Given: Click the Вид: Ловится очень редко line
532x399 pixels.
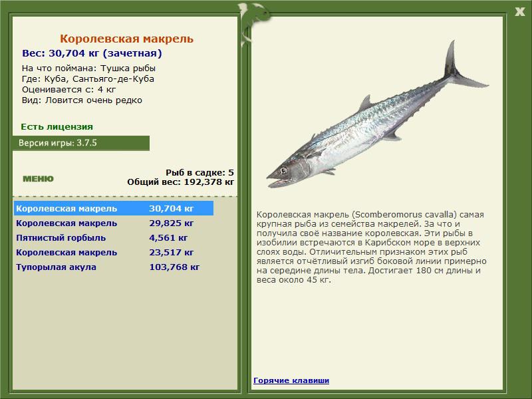Looking at the screenshot, I should (x=82, y=100).
